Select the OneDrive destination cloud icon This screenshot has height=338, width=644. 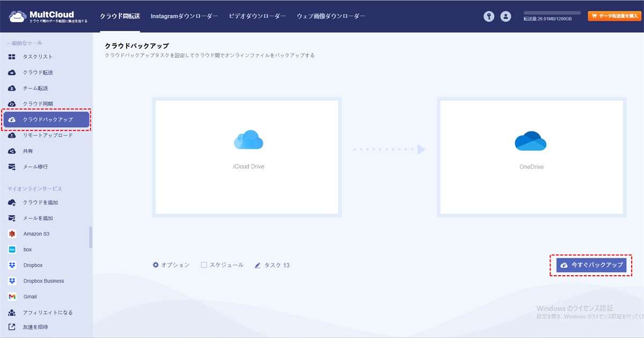tap(531, 141)
